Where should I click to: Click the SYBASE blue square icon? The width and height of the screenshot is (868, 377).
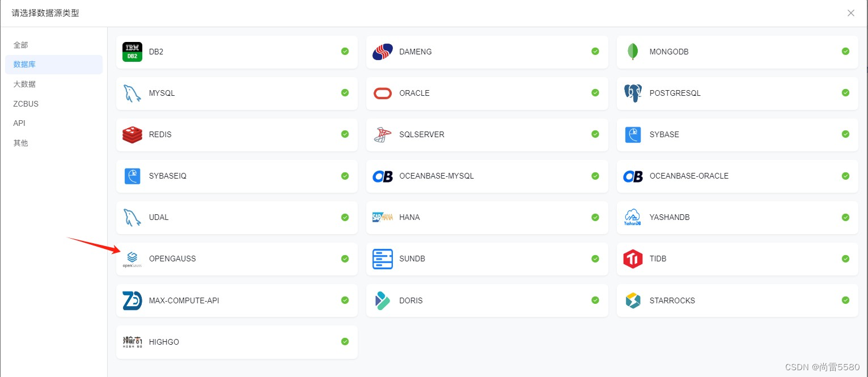[x=633, y=134]
